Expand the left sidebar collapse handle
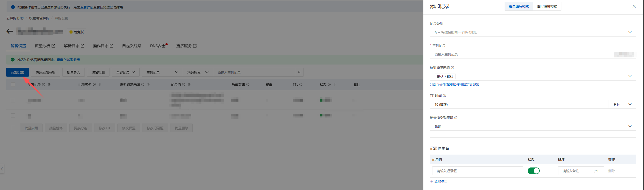 pos(2,169)
